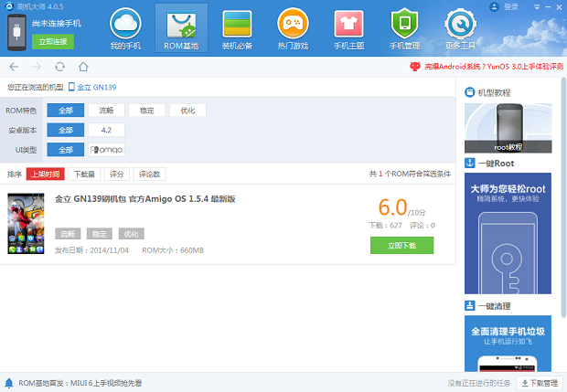567x392 pixels.
Task: Sort by 下载量
Action: tap(84, 175)
